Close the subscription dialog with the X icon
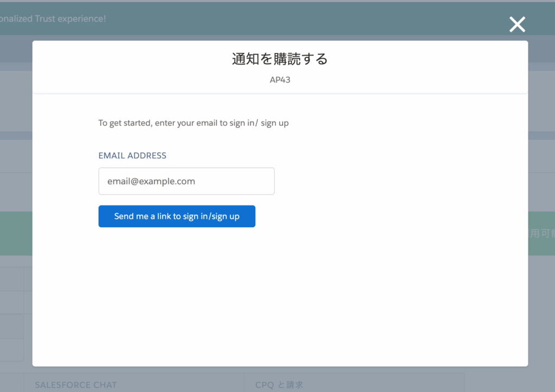This screenshot has height=392, width=555. 517,24
